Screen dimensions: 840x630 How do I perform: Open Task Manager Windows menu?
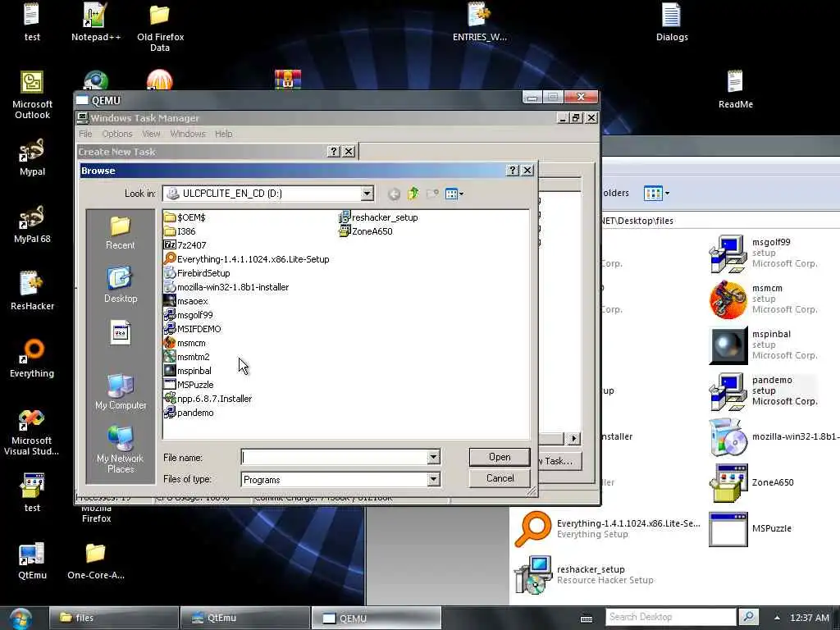pos(188,134)
